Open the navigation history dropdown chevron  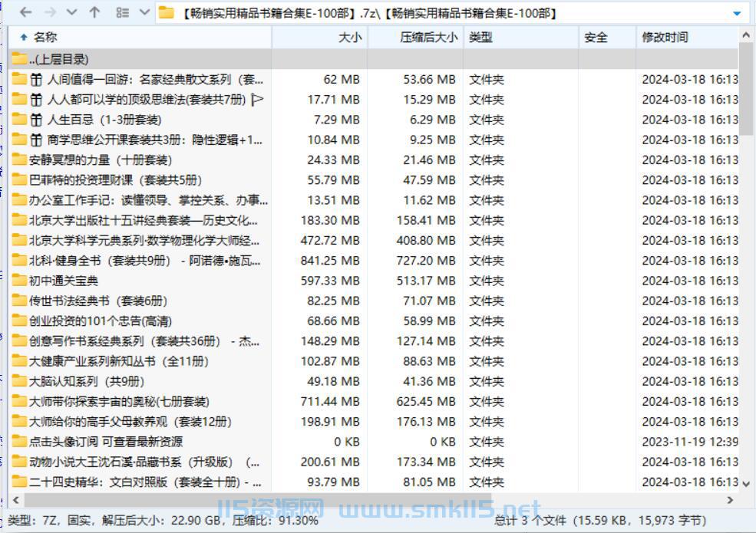[x=71, y=12]
